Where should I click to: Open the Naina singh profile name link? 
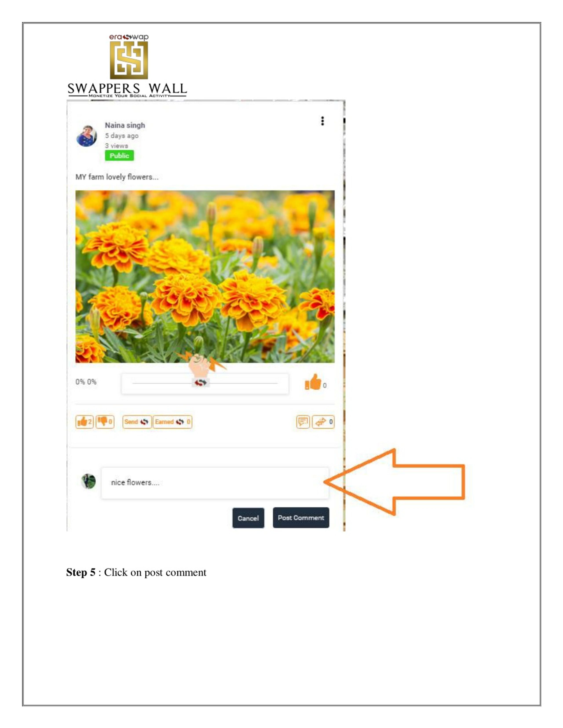[125, 125]
